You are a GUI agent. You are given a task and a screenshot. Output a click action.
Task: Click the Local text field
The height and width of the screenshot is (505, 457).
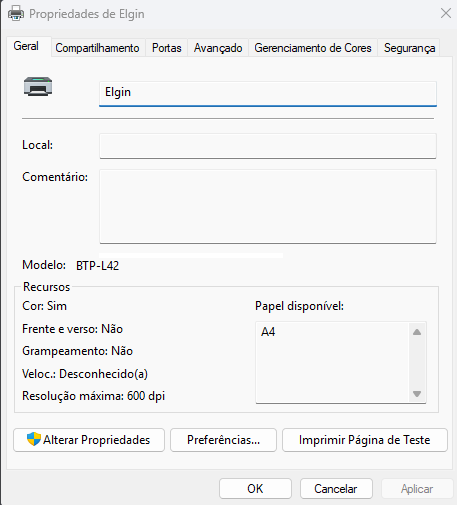coord(268,146)
